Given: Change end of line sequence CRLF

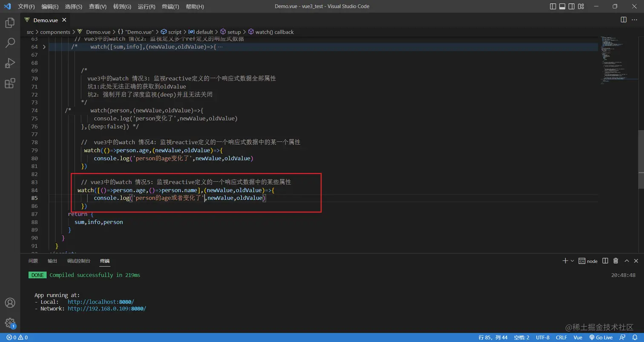Looking at the screenshot, I should 561,337.
